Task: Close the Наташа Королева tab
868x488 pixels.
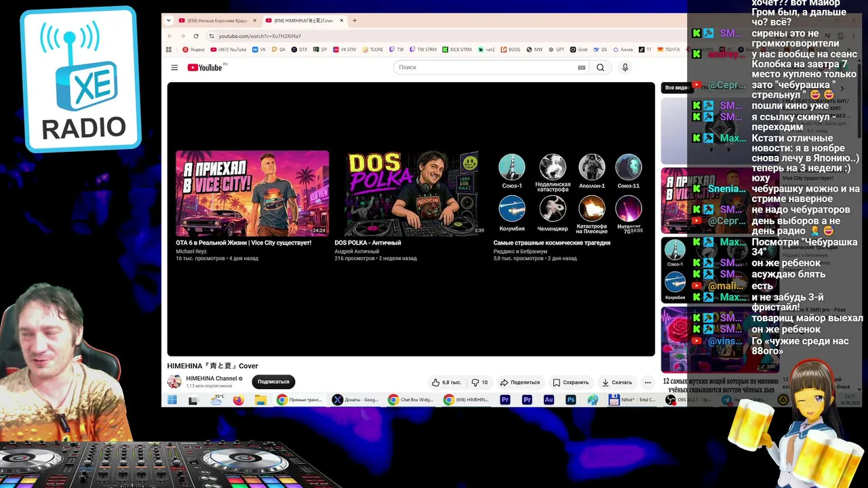Action: [255, 21]
